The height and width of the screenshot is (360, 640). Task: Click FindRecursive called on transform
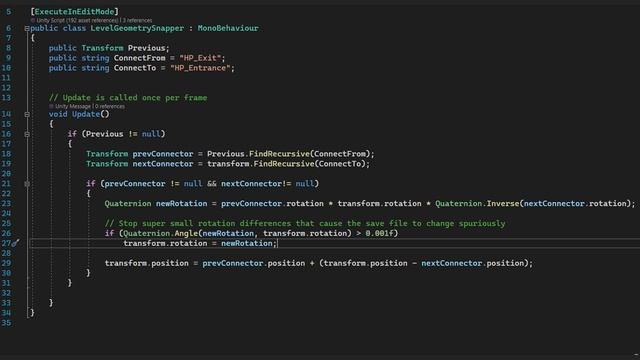tap(284, 164)
